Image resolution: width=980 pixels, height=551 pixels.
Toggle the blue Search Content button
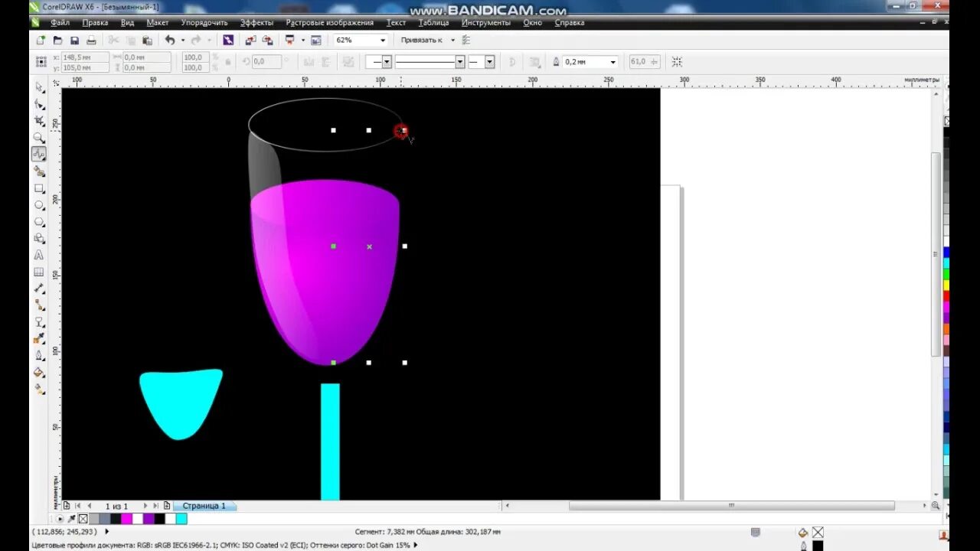(x=228, y=40)
